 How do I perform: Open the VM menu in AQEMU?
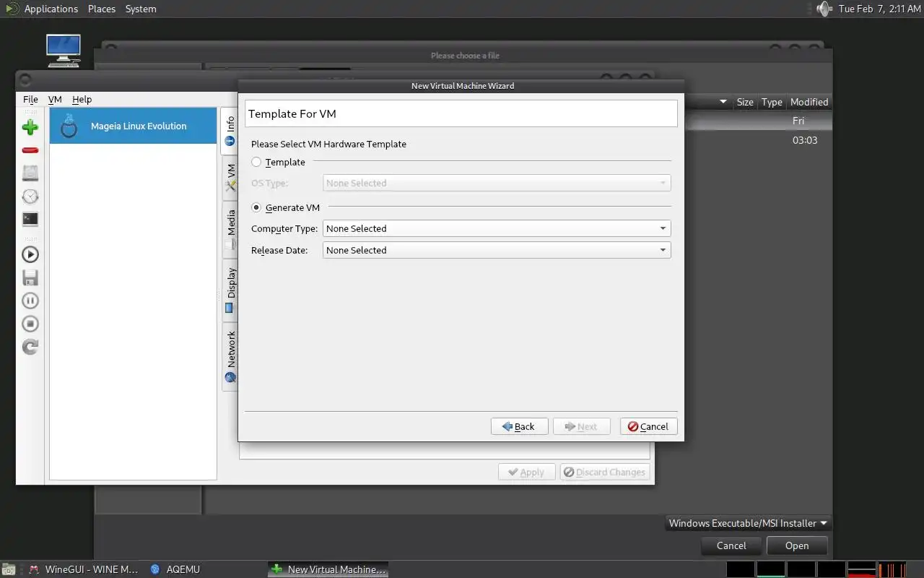click(55, 99)
